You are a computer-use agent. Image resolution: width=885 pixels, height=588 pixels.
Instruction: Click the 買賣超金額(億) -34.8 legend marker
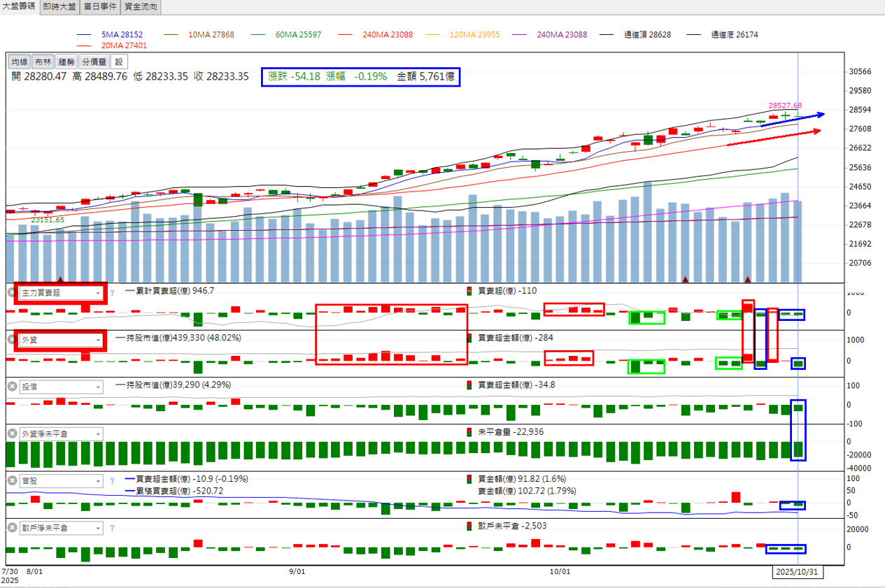point(469,385)
